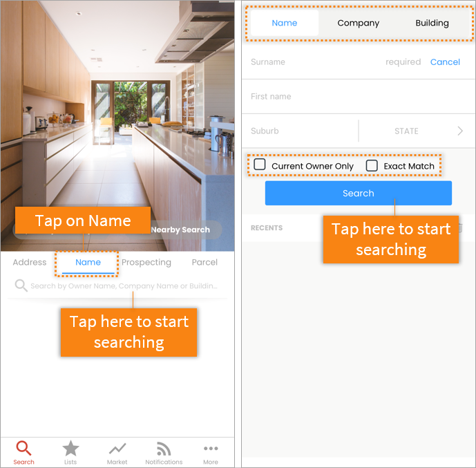
Task: Switch to the Building segment
Action: 432,23
